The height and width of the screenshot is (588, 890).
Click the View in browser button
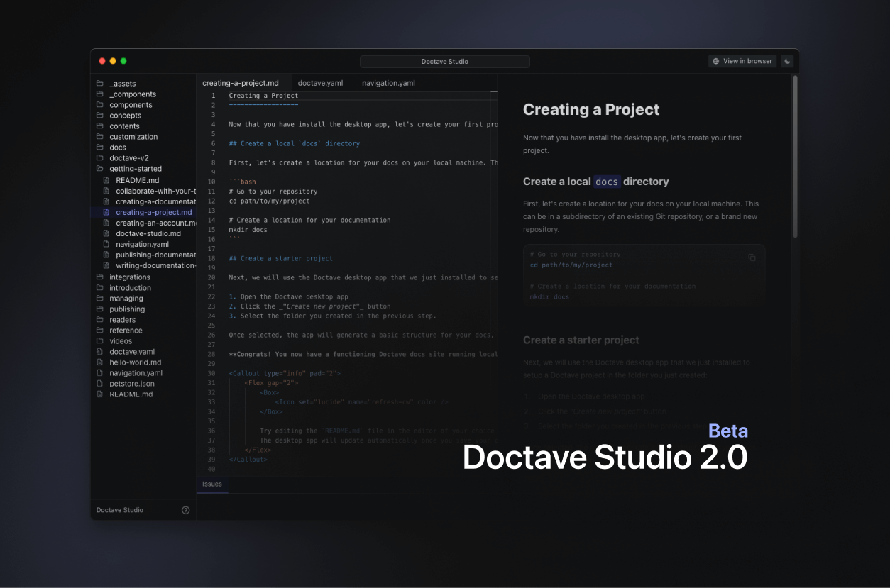(x=742, y=61)
